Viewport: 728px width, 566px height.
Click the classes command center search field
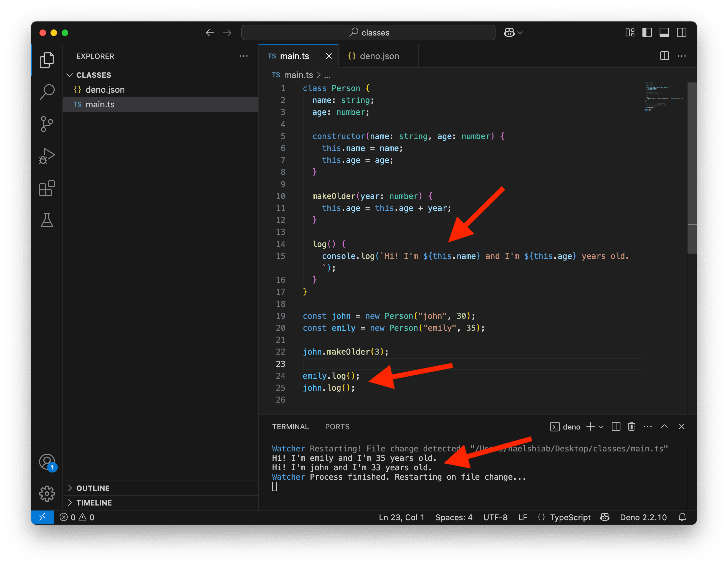[x=368, y=33]
